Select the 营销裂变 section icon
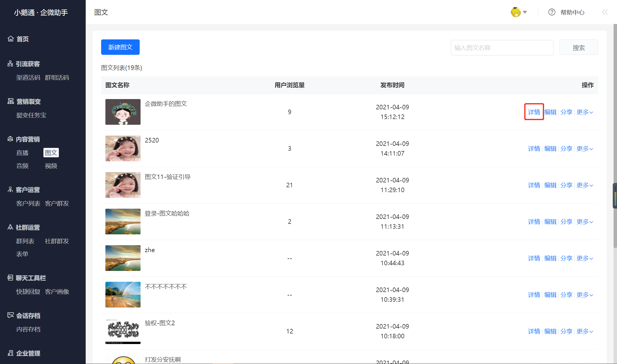The height and width of the screenshot is (364, 617). click(x=11, y=101)
